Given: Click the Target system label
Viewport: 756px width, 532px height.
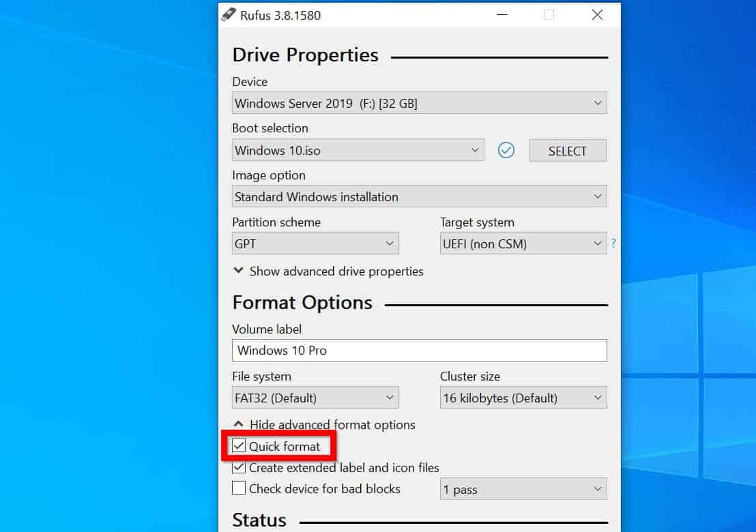Looking at the screenshot, I should click(x=477, y=222).
